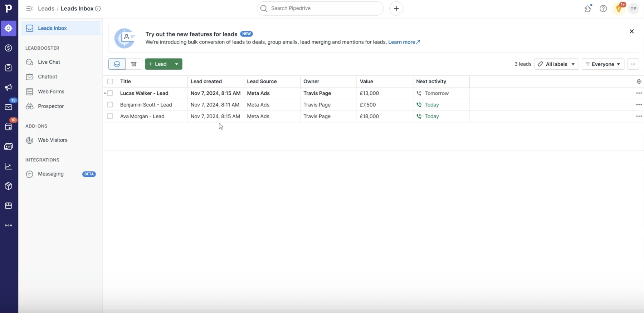Open Projects checklist icon in left rail
Screen dimensions: 644x313
9,68
